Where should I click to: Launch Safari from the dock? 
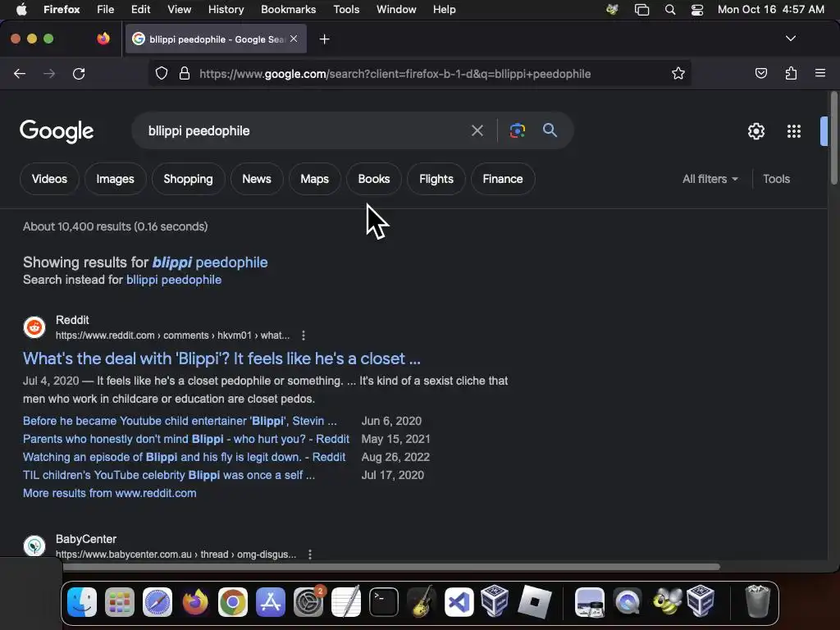pos(157,602)
